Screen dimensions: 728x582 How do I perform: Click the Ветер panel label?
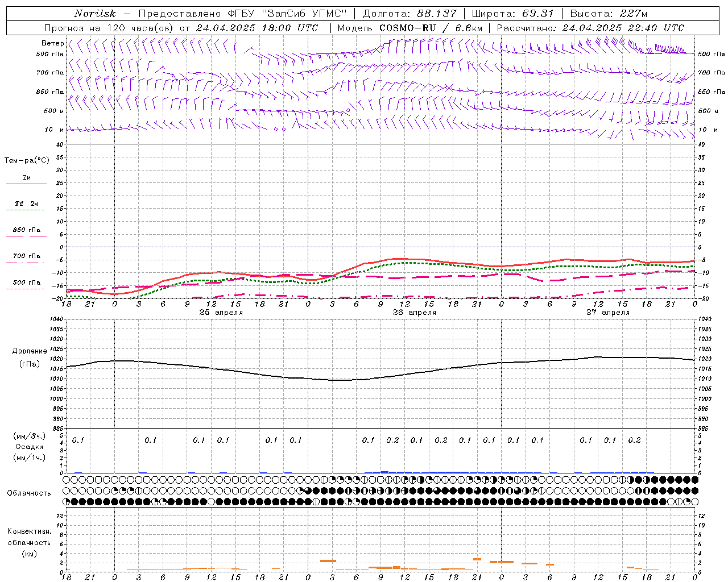click(52, 43)
